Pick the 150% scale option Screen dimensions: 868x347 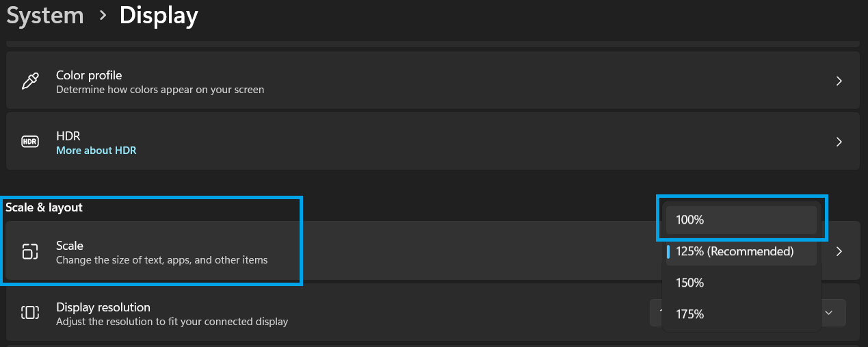pos(741,283)
